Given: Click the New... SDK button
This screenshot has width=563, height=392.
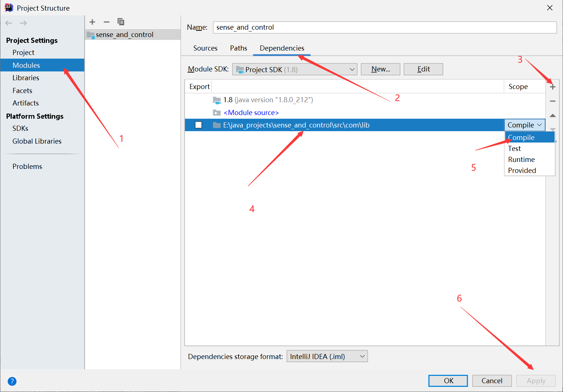Looking at the screenshot, I should pos(381,69).
